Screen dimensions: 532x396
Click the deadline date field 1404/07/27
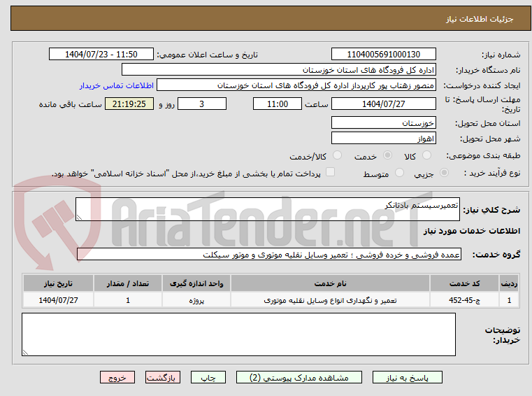point(383,104)
